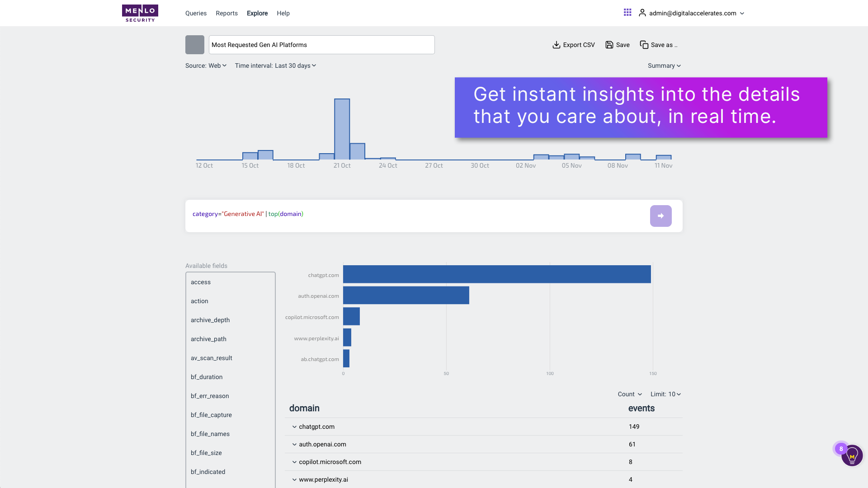
Task: Click the query icon placeholder square
Action: [194, 45]
